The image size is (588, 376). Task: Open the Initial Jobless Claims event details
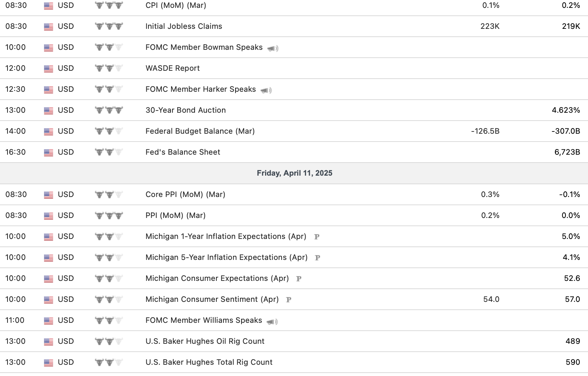point(184,26)
